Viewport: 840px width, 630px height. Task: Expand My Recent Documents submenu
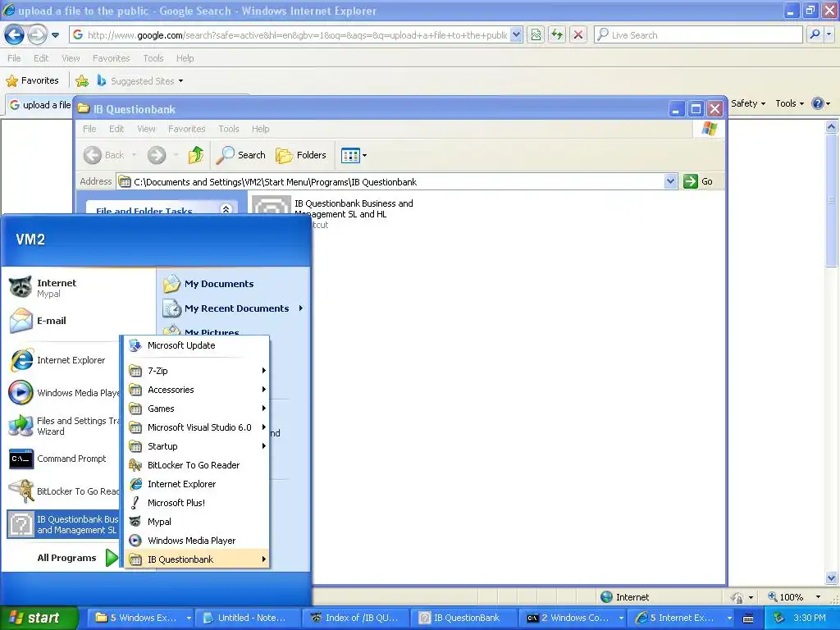coord(234,308)
